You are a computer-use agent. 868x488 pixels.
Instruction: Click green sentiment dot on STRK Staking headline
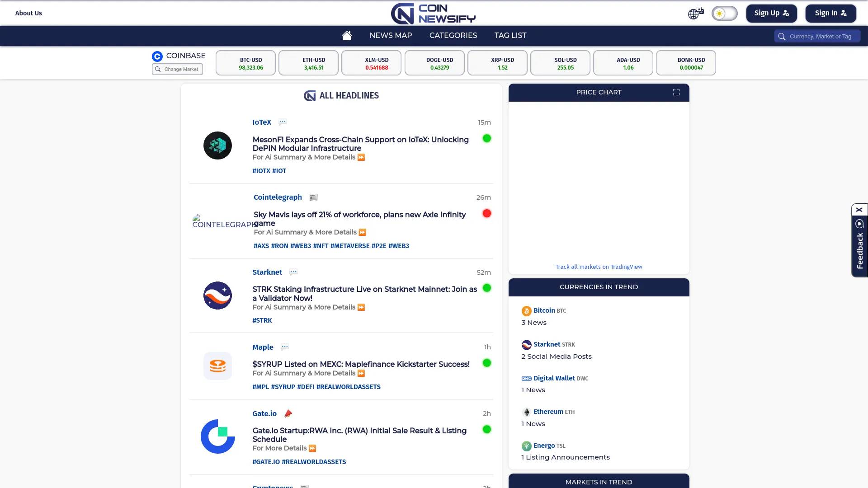coord(486,288)
